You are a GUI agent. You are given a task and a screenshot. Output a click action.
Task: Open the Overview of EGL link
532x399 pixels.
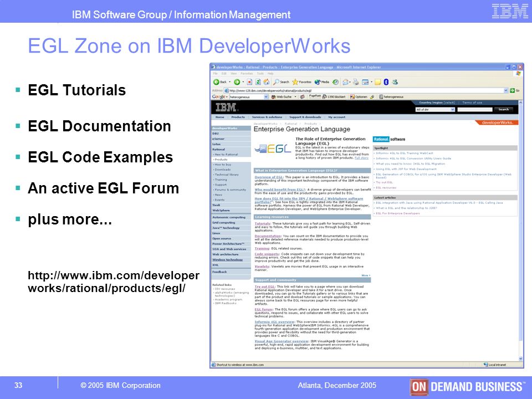tap(269, 177)
